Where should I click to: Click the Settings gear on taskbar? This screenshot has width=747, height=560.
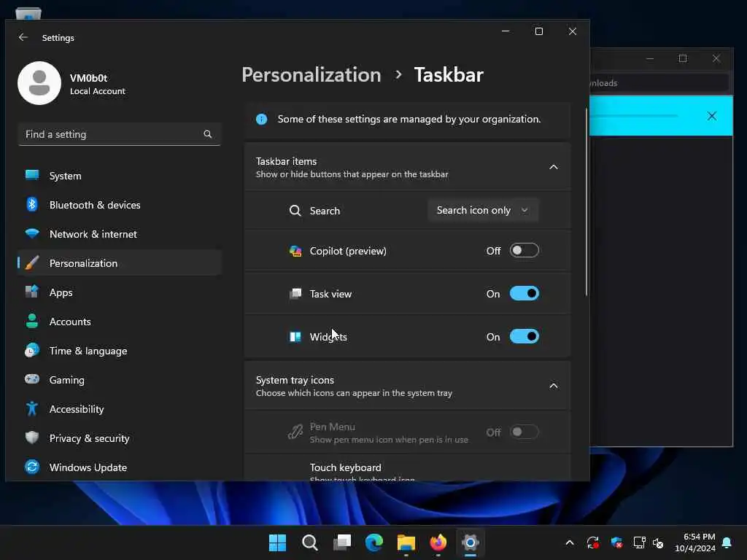point(471,542)
